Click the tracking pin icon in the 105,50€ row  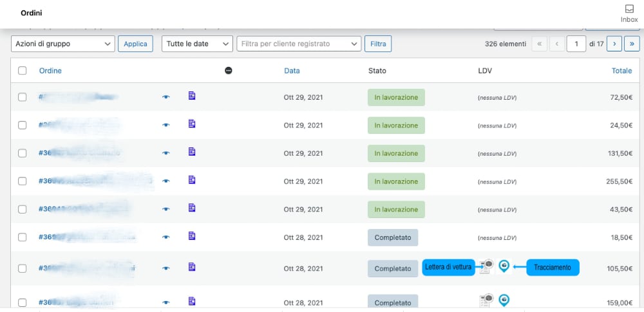(x=504, y=266)
